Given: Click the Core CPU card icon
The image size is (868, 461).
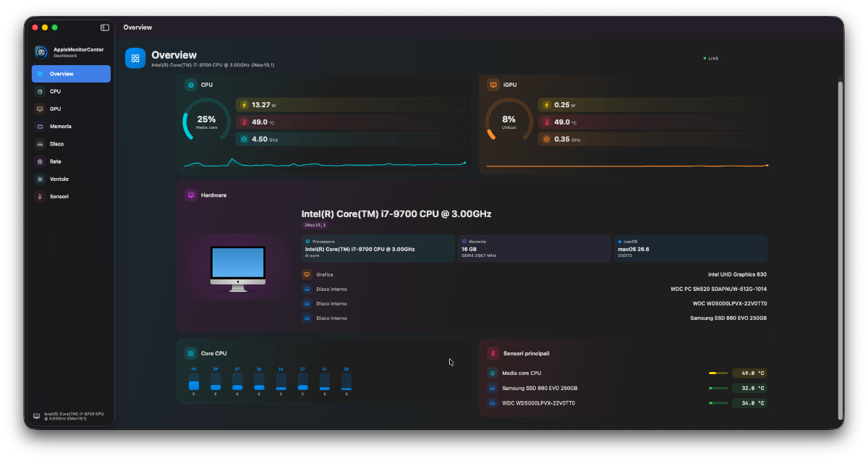Looking at the screenshot, I should (191, 353).
